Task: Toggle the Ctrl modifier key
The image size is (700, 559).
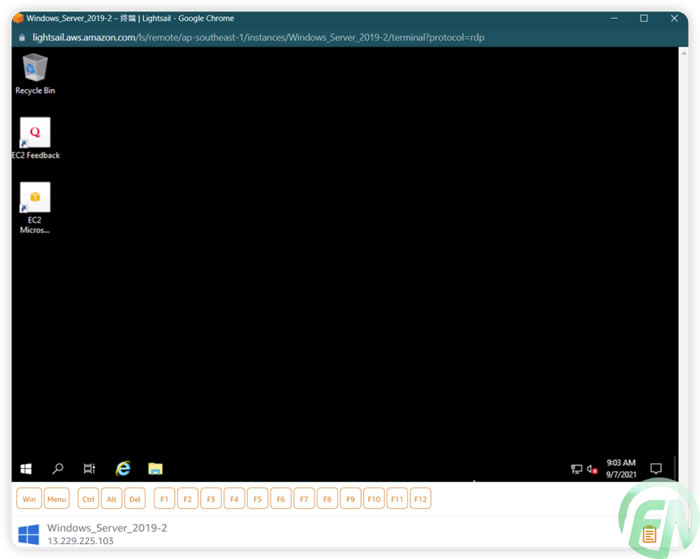Action: 88,498
